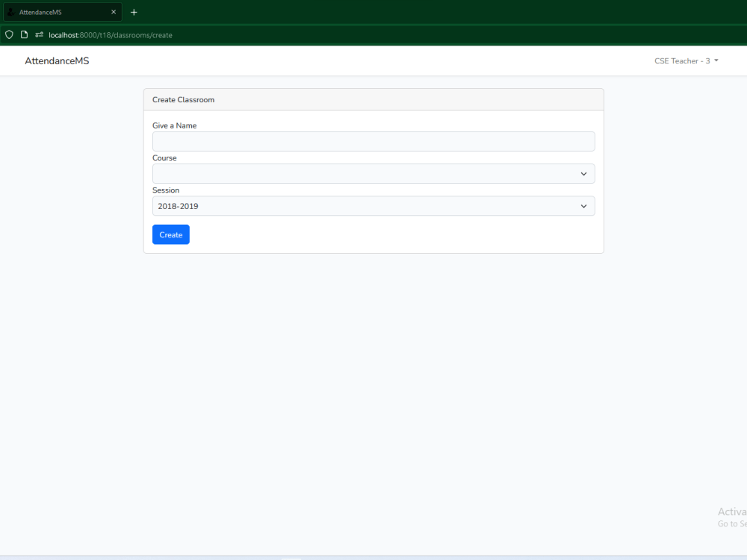Click the caret next to CSE Teacher - 3
The image size is (747, 560).
[716, 60]
